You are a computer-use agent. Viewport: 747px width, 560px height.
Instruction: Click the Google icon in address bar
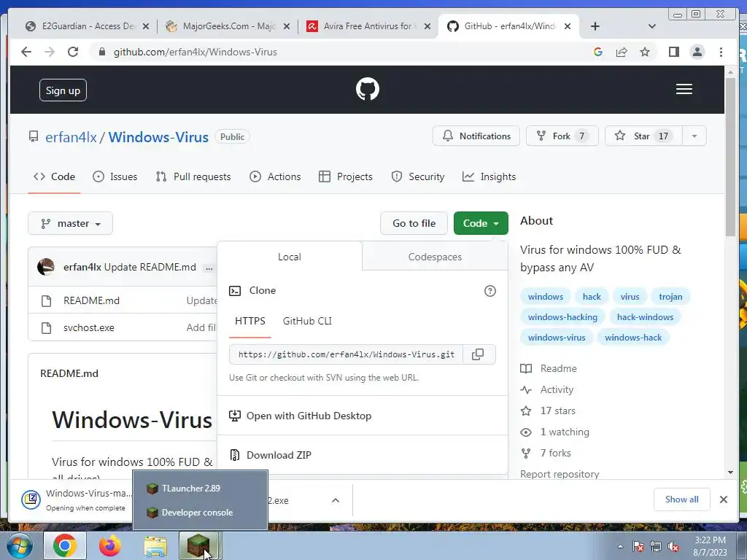598,52
